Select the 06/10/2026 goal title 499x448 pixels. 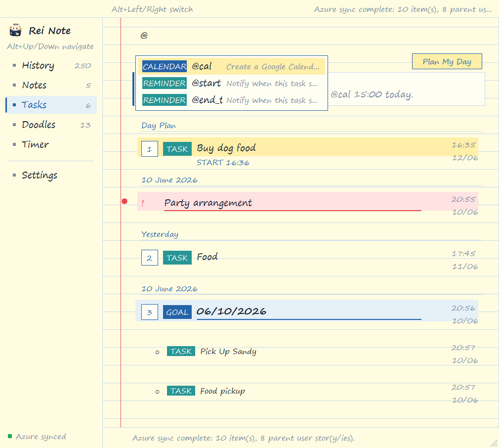[231, 311]
